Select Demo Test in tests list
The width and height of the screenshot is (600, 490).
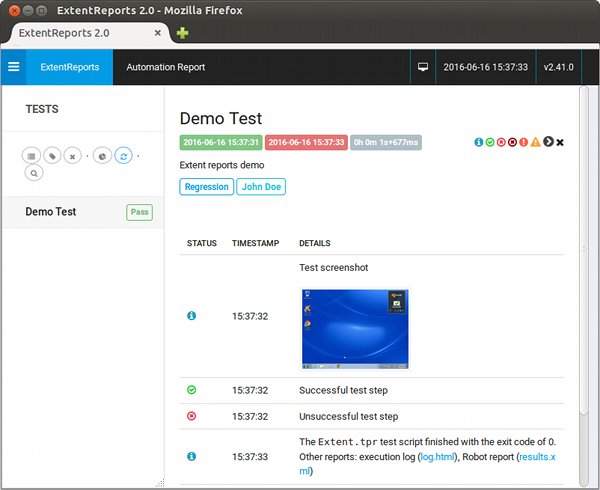coord(51,212)
